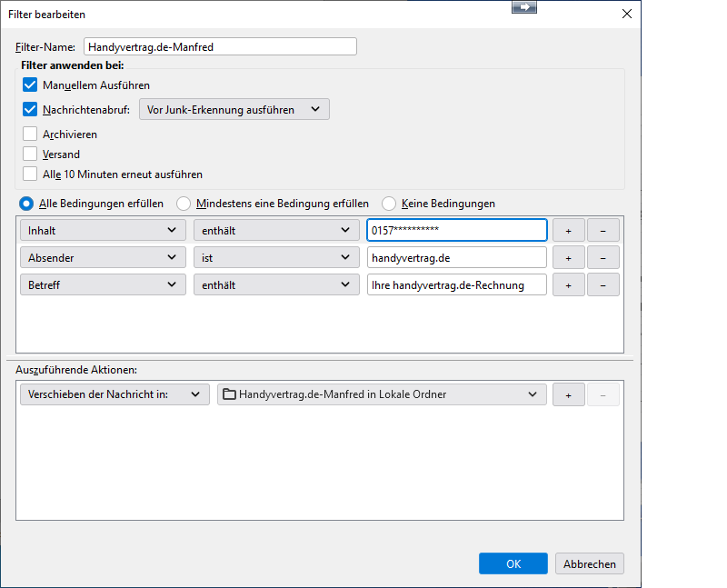Click the Abbrechen button
This screenshot has height=588, width=727.
pyautogui.click(x=590, y=563)
